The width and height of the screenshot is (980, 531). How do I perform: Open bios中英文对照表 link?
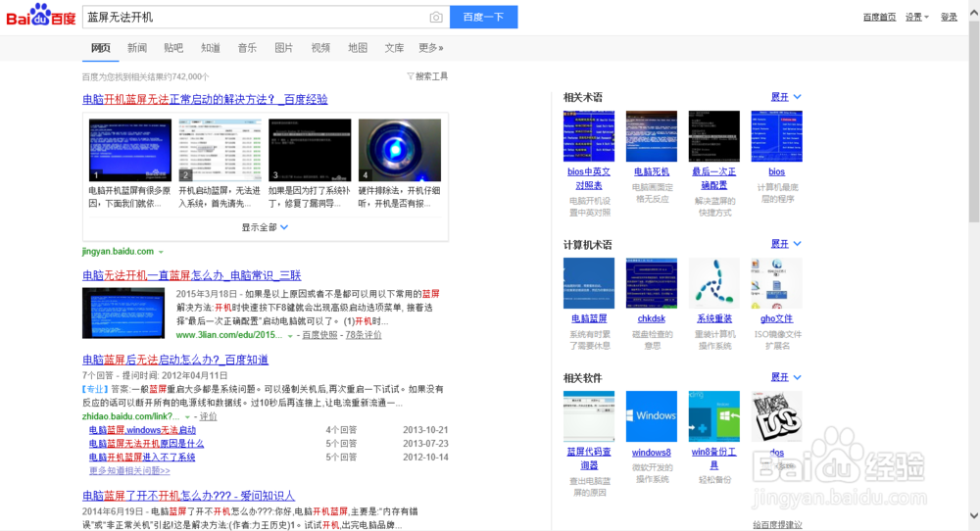point(589,178)
